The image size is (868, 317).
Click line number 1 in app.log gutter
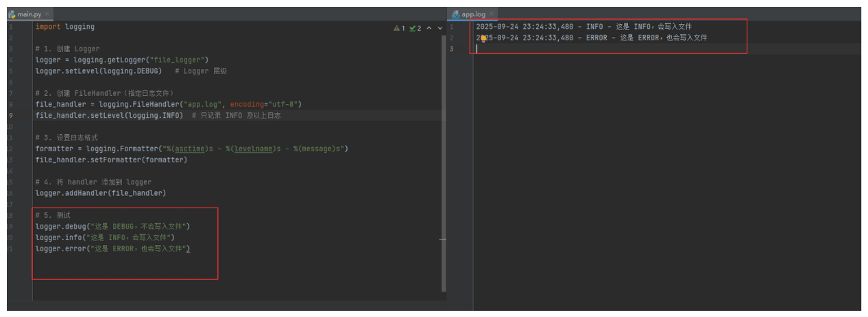tap(452, 27)
